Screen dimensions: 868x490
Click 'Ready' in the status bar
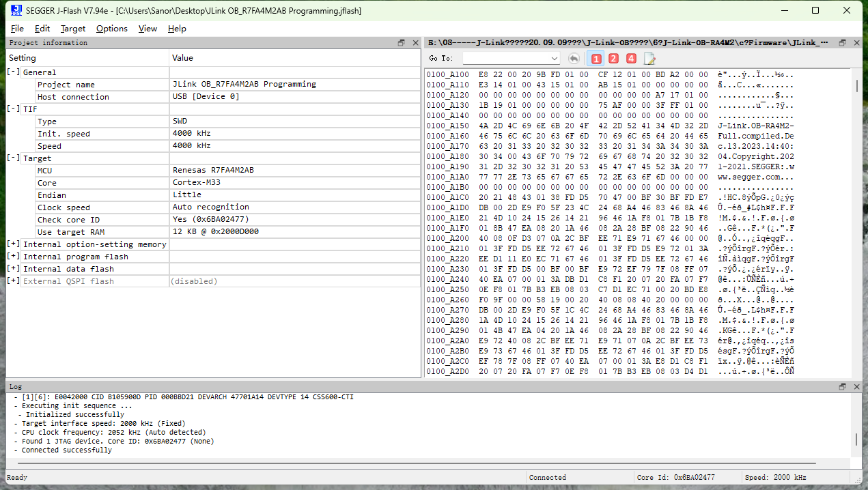pyautogui.click(x=17, y=478)
